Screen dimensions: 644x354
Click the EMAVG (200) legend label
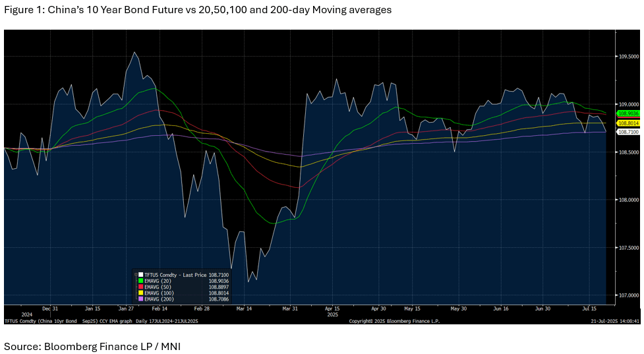pyautogui.click(x=160, y=299)
